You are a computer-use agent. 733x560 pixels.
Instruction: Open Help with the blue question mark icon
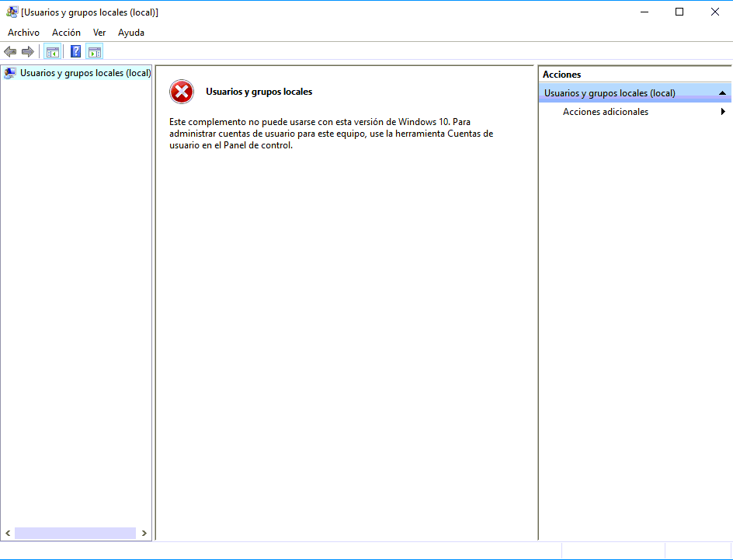tap(75, 52)
